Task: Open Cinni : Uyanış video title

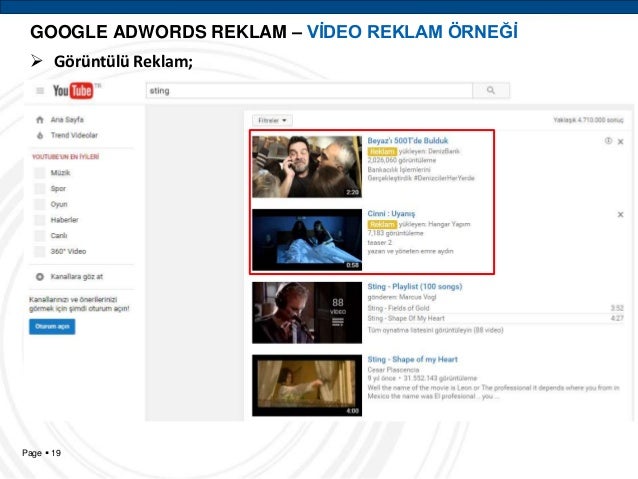Action: click(x=391, y=214)
